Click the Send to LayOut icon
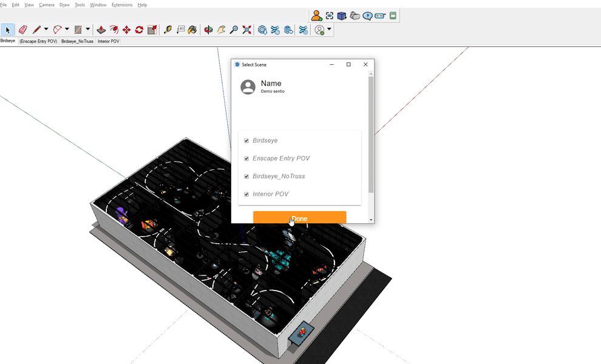 (x=288, y=30)
